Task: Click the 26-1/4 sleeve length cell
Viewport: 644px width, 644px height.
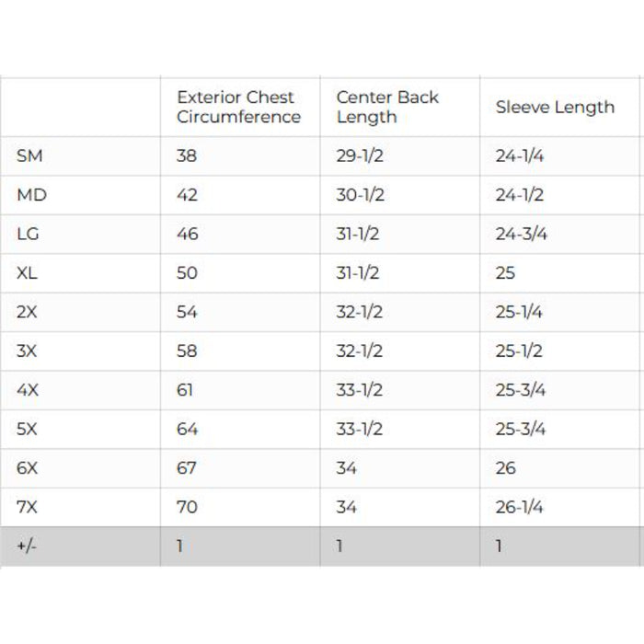Action: pos(519,507)
